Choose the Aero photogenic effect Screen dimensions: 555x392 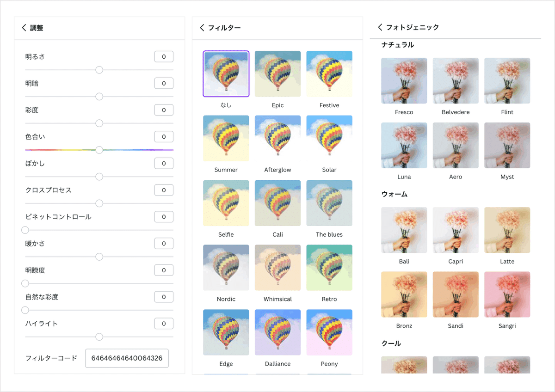click(456, 145)
